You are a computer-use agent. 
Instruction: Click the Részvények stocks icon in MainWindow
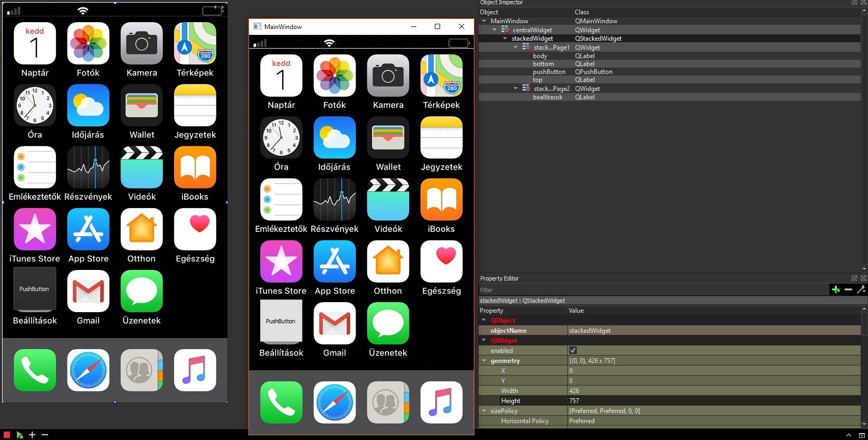[x=335, y=199]
